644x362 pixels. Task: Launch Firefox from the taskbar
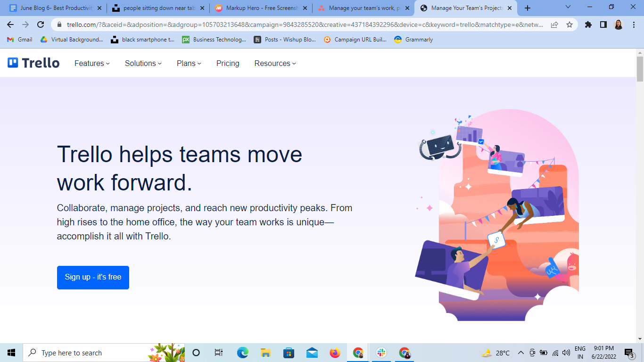tap(335, 353)
